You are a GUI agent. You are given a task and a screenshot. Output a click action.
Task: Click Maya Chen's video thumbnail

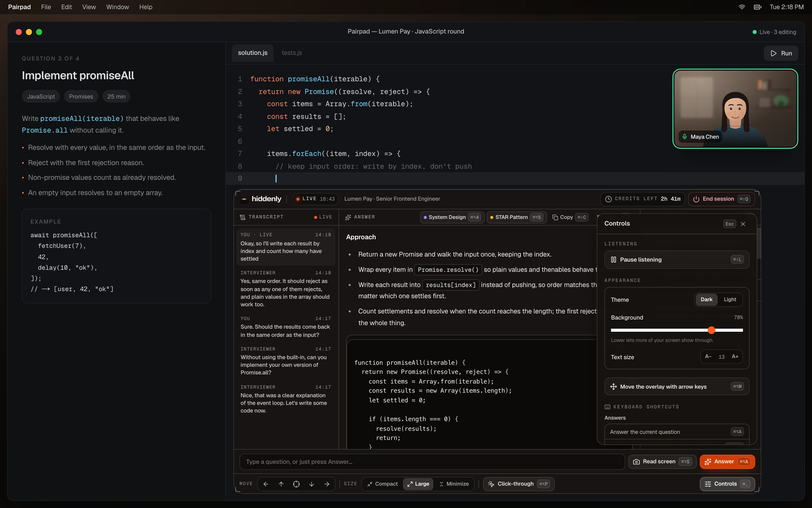pyautogui.click(x=735, y=108)
